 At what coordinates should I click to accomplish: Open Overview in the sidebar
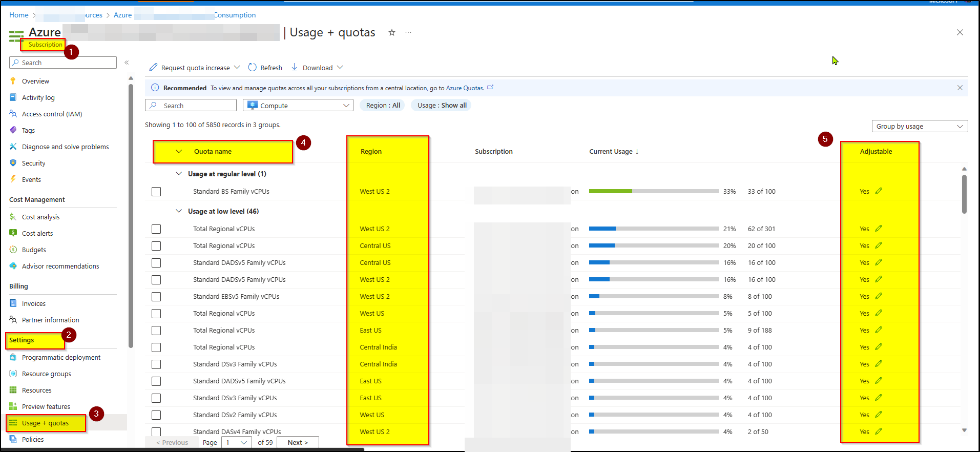point(35,81)
